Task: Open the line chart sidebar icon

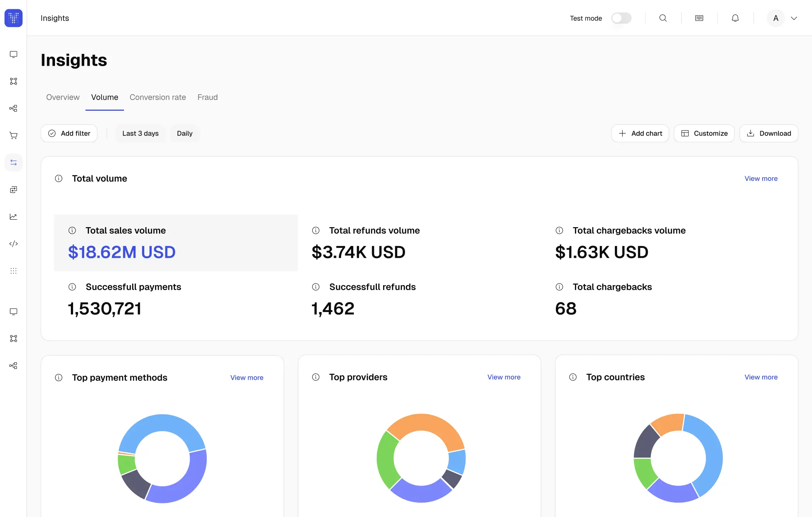Action: point(14,217)
